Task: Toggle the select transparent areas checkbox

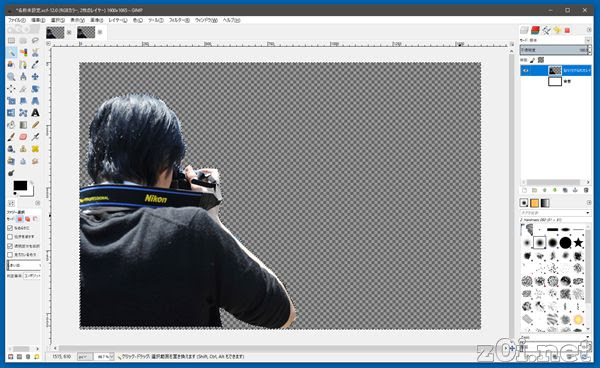Action: 10,246
